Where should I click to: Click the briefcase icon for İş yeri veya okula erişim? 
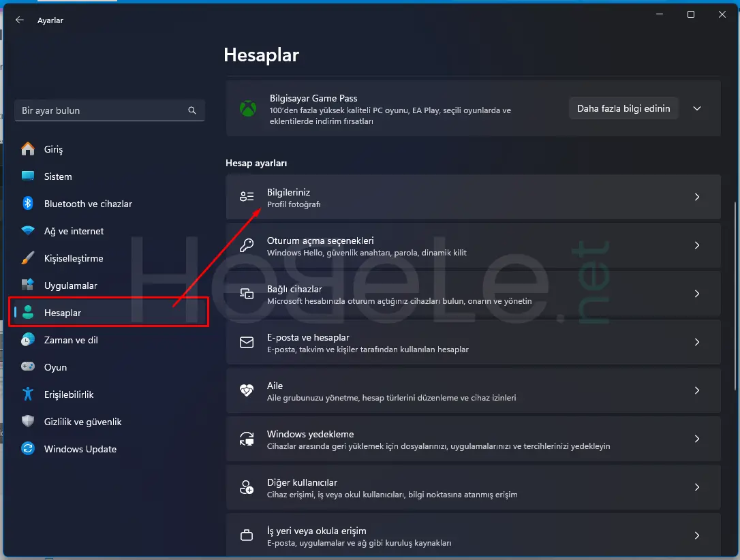coord(247,535)
